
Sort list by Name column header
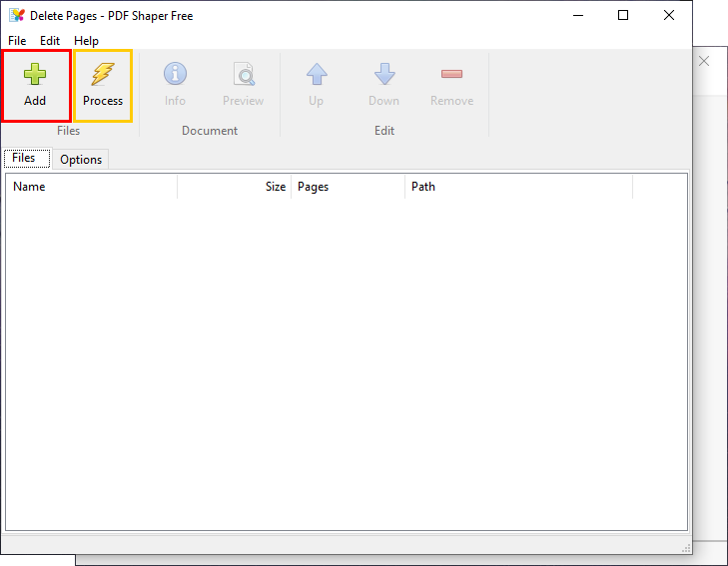92,187
